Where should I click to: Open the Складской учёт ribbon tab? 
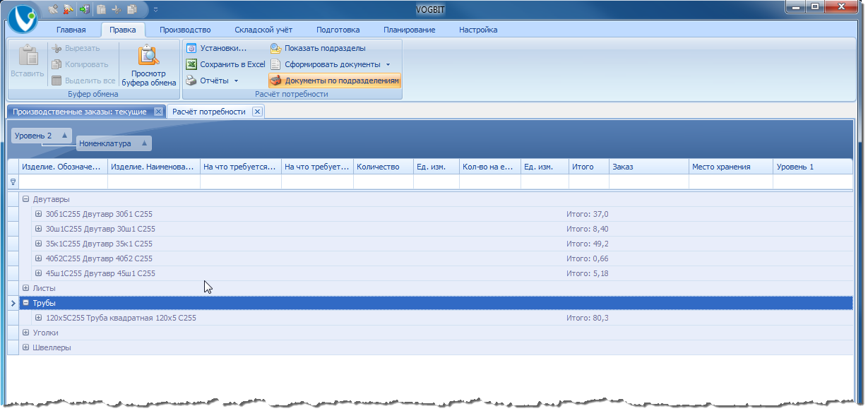tap(263, 30)
